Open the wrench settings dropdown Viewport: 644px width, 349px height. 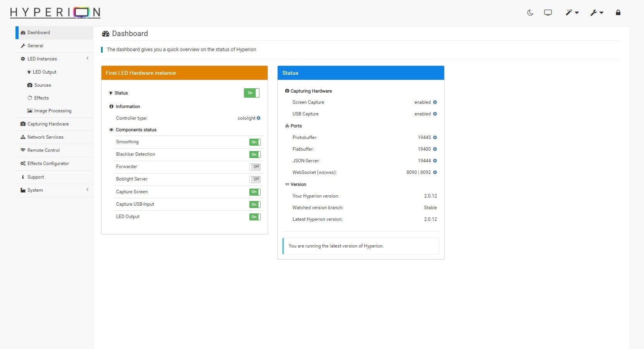(x=596, y=13)
